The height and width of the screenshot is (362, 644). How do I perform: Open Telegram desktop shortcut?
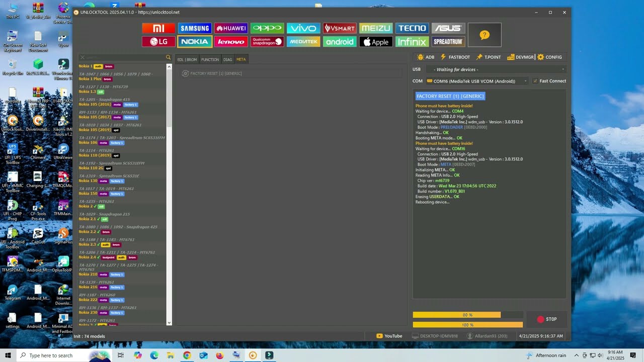13,292
